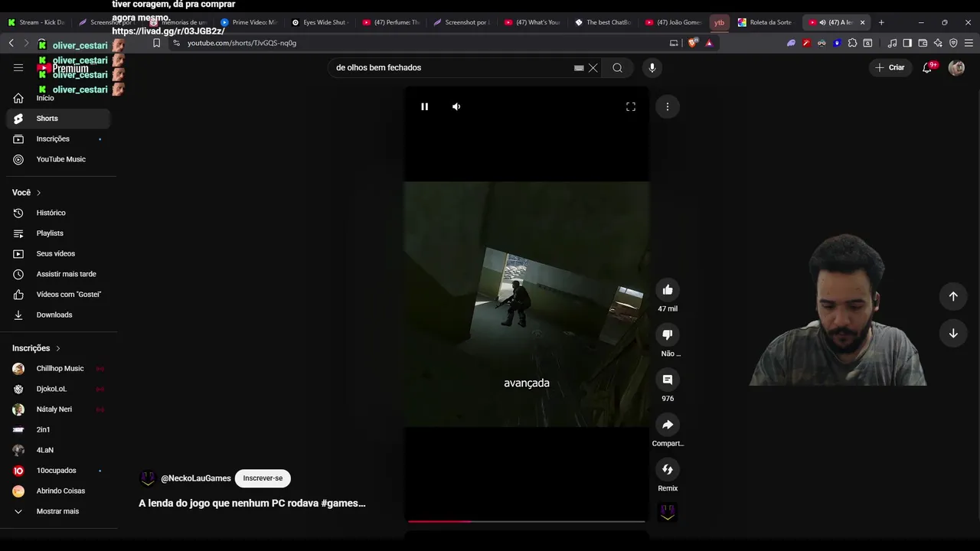Switch to the Prime Video browser tab

[x=249, y=22]
